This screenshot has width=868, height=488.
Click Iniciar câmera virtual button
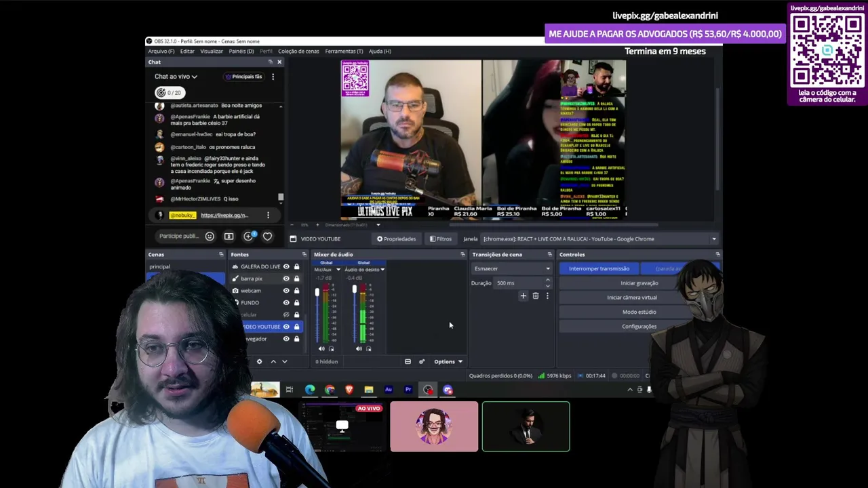[x=632, y=298]
